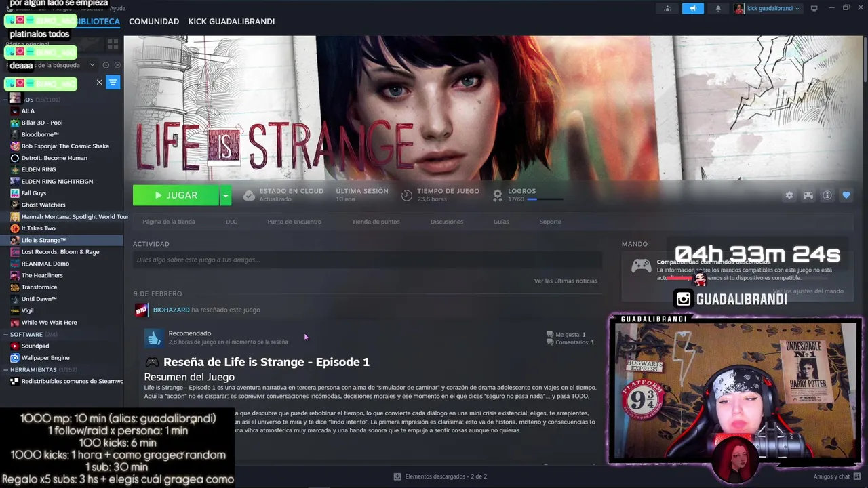Open friends activity icon in top bar
Image resolution: width=868 pixels, height=488 pixels.
(x=667, y=9)
